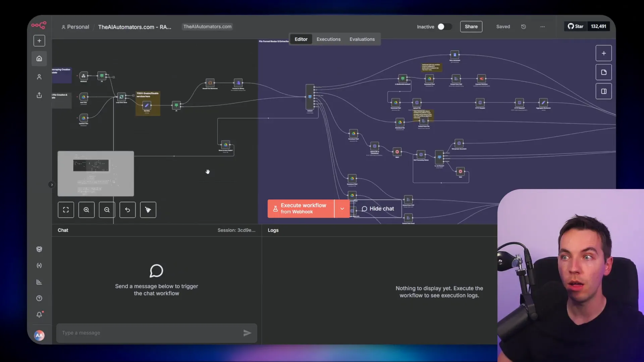The width and height of the screenshot is (644, 362).
Task: Select the Get parsed document globe node
Action: click(x=459, y=143)
